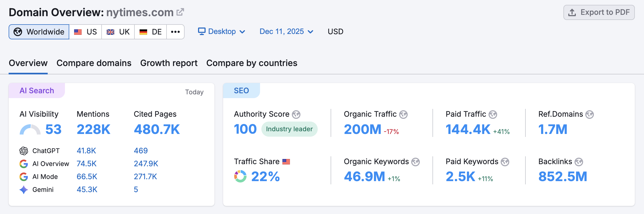Switch to the US database
Image resolution: width=644 pixels, height=214 pixels.
(85, 32)
